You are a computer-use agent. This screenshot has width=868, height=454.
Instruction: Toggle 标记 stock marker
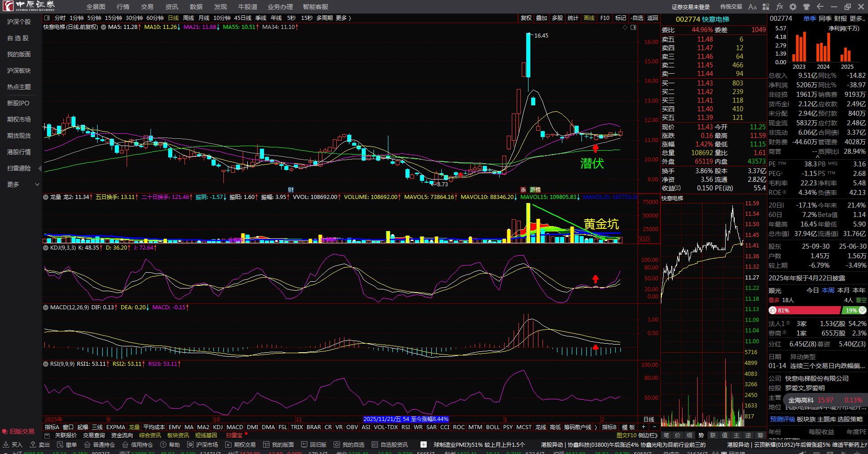pos(621,18)
